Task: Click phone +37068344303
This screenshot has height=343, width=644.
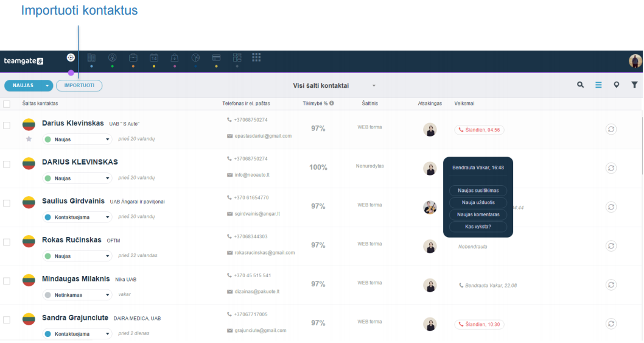Action: click(x=251, y=236)
